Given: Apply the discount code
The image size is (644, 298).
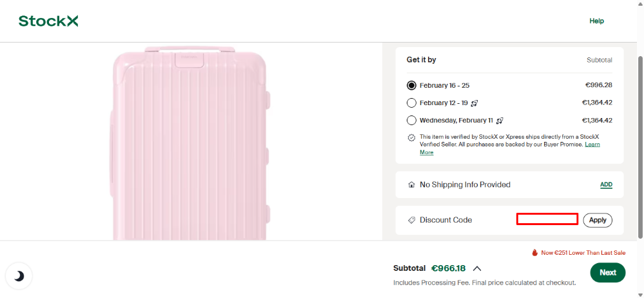Looking at the screenshot, I should 598,220.
